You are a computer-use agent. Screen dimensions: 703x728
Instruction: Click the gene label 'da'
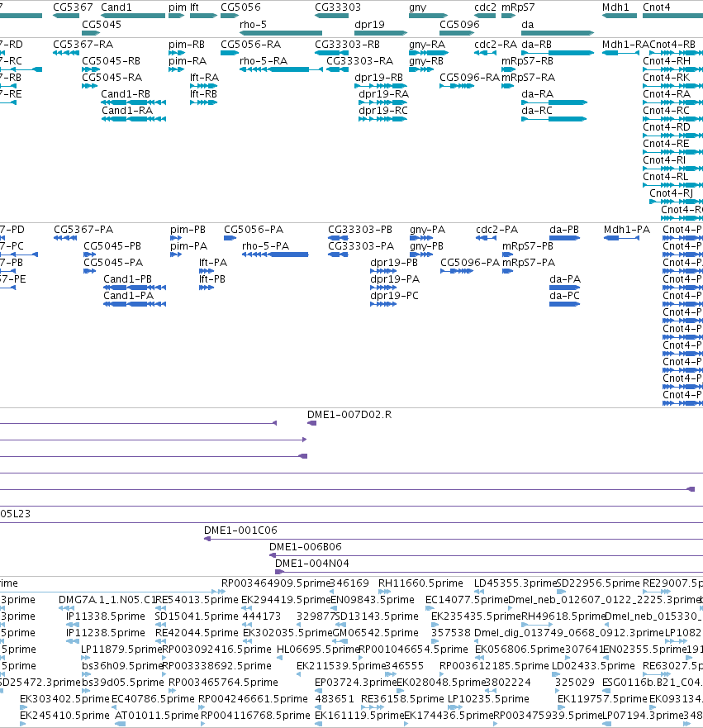528,24
